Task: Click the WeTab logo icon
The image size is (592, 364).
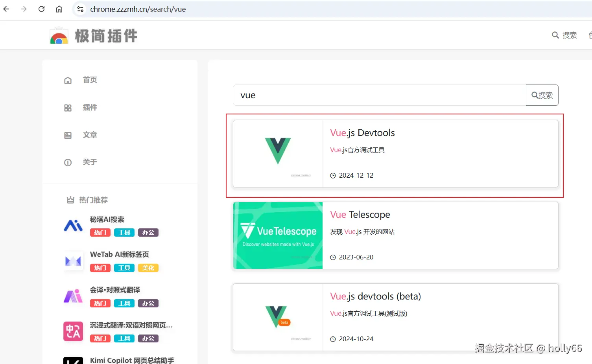Action: point(73,261)
